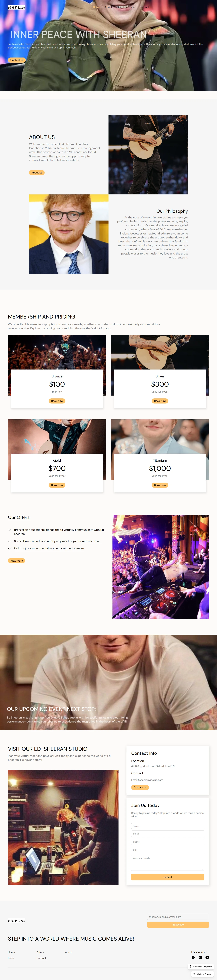Submit the Join Us Today form

[x=167, y=877]
